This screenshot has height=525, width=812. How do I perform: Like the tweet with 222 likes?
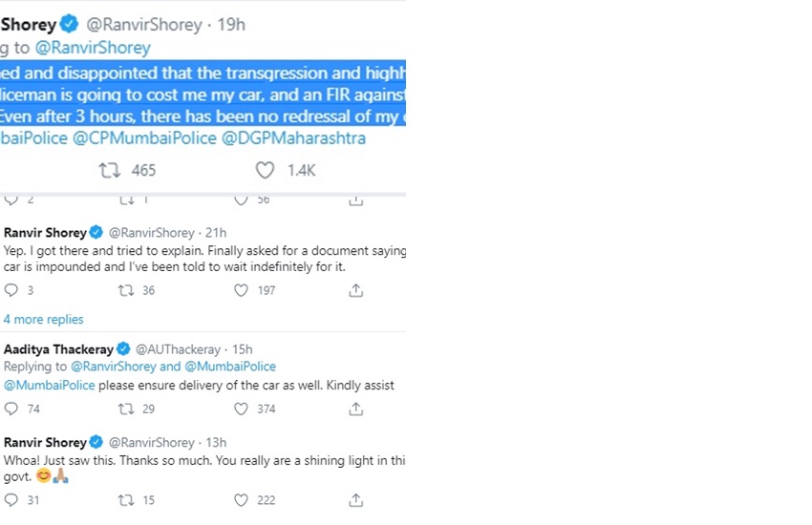(x=242, y=500)
